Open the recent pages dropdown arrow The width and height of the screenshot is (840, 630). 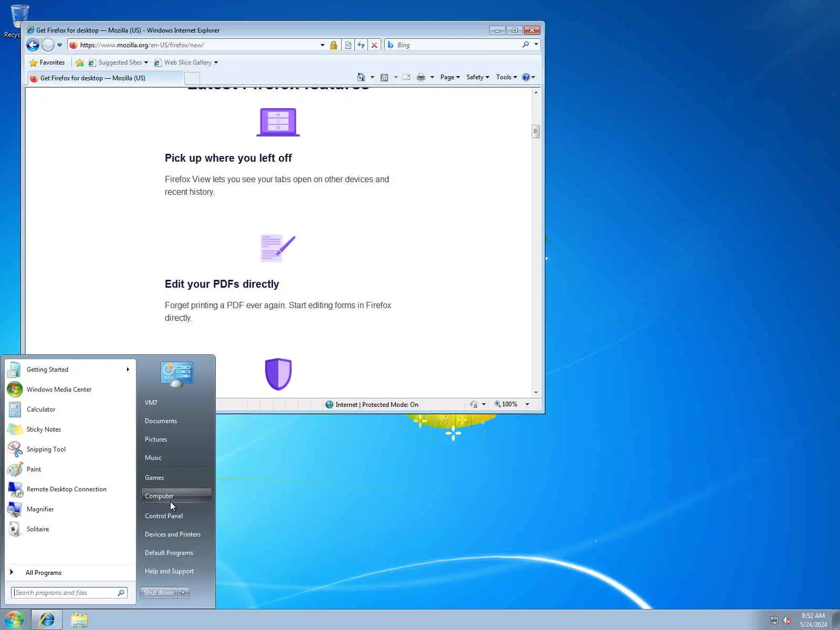click(x=59, y=45)
